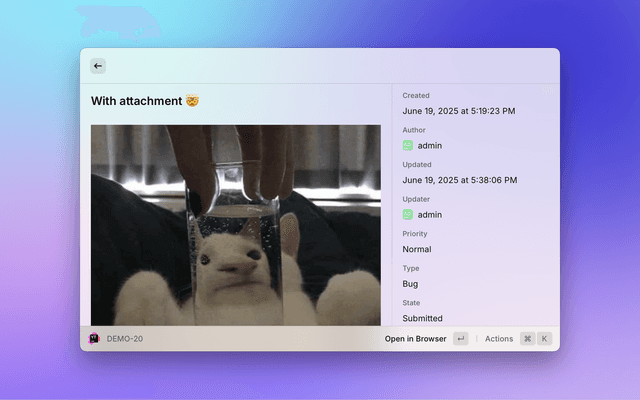Click the "With attachment" title
The height and width of the screenshot is (400, 640).
click(x=136, y=101)
